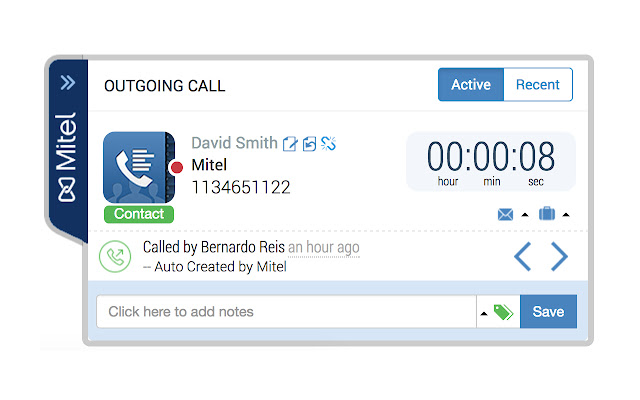Click the envelope email icon

505,214
